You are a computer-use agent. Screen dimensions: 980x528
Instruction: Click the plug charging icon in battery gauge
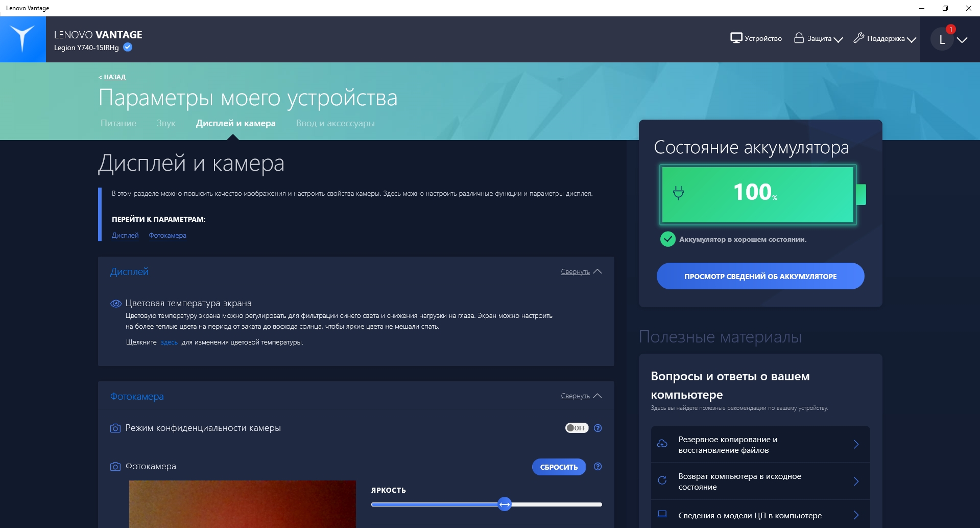[x=678, y=193]
